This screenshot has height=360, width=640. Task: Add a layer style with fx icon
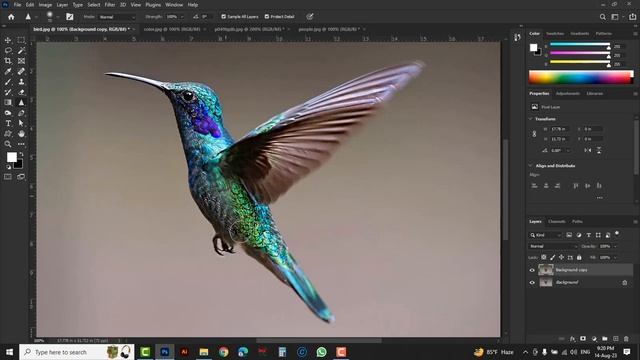[x=572, y=339]
